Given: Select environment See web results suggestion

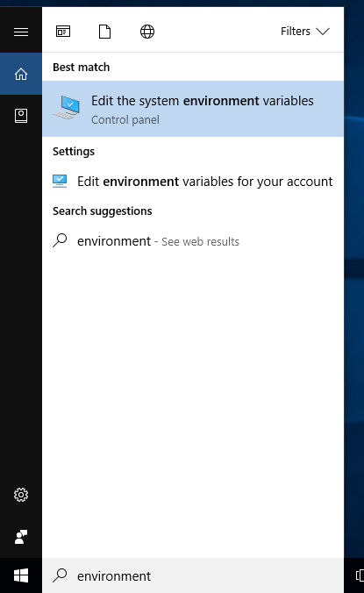Looking at the screenshot, I should point(193,241).
